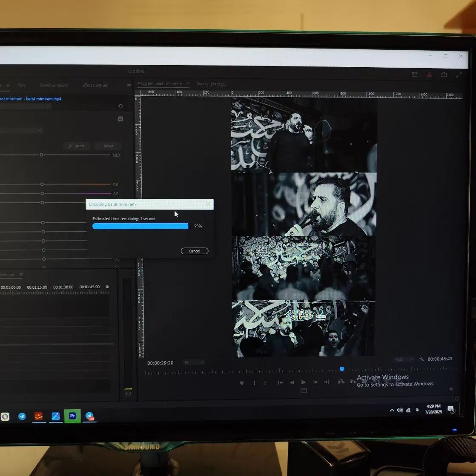Switch to the Effect Controls tab
The height and width of the screenshot is (476, 476).
95,85
